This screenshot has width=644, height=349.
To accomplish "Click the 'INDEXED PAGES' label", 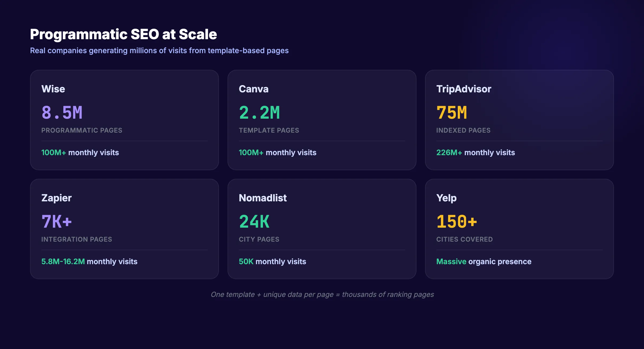I will [463, 130].
